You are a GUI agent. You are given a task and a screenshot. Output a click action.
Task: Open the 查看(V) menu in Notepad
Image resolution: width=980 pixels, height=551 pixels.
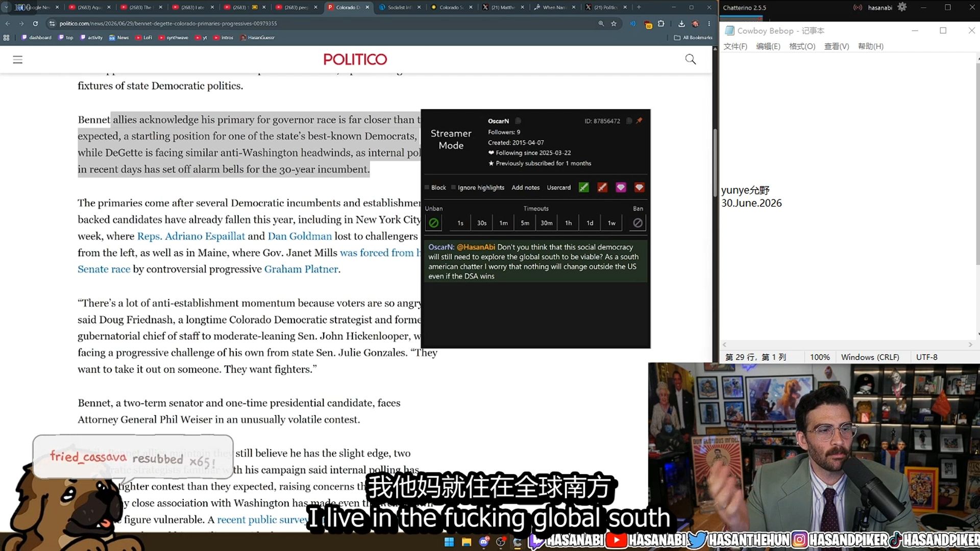pyautogui.click(x=837, y=46)
